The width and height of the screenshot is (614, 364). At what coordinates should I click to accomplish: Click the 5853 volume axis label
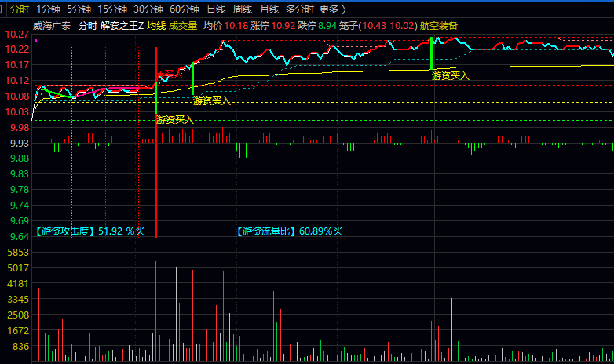click(x=18, y=253)
